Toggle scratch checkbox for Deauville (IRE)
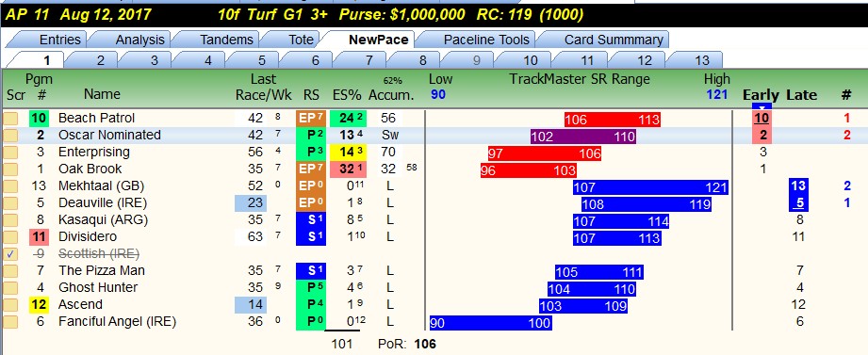Screen dimensions: 868x355 point(11,203)
